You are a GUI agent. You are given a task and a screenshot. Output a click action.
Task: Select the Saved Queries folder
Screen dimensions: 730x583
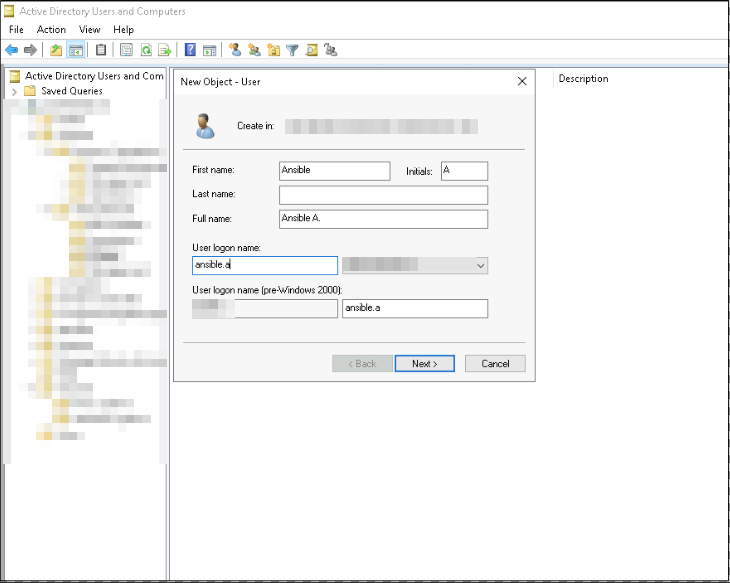point(71,91)
